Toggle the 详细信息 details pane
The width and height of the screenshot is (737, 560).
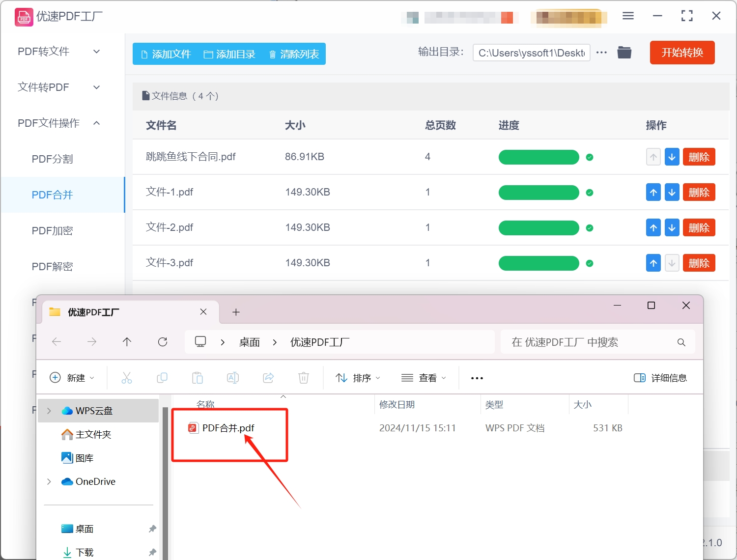(x=660, y=378)
